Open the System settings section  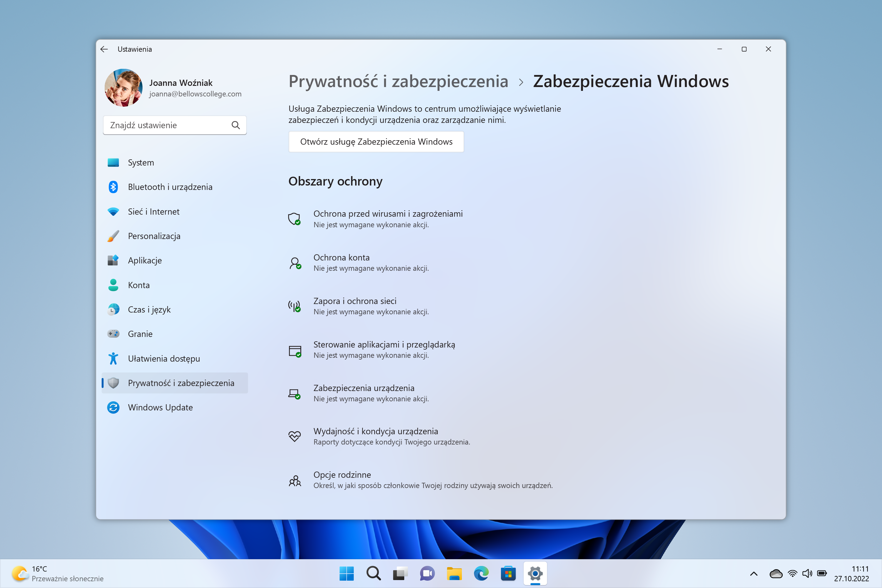pyautogui.click(x=113, y=162)
